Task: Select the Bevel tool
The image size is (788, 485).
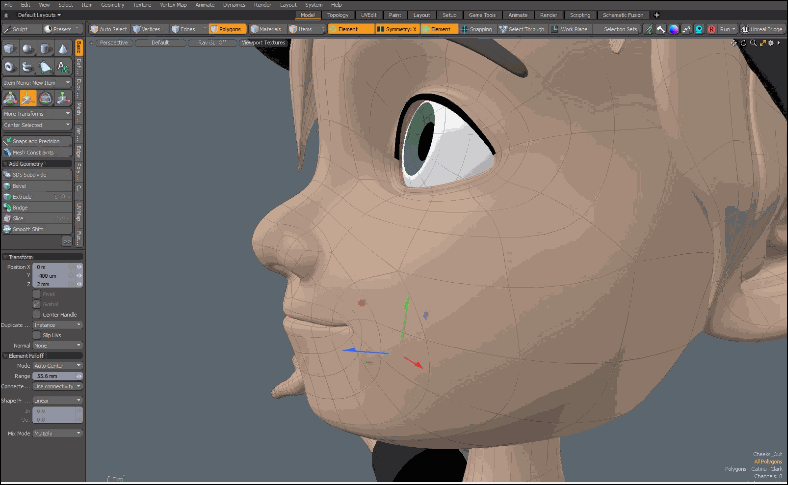Action: point(21,186)
